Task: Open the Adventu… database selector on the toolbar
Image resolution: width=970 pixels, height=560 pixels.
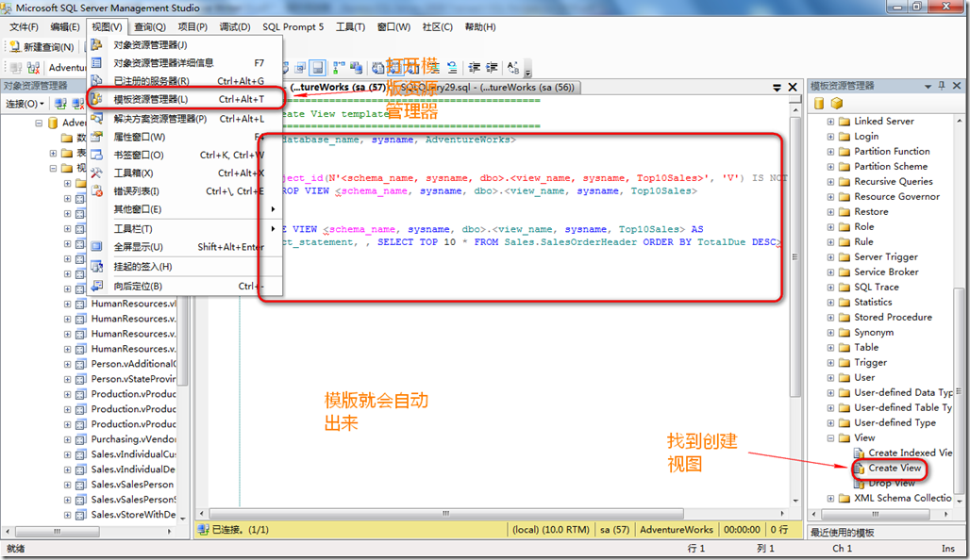Action: [67, 67]
